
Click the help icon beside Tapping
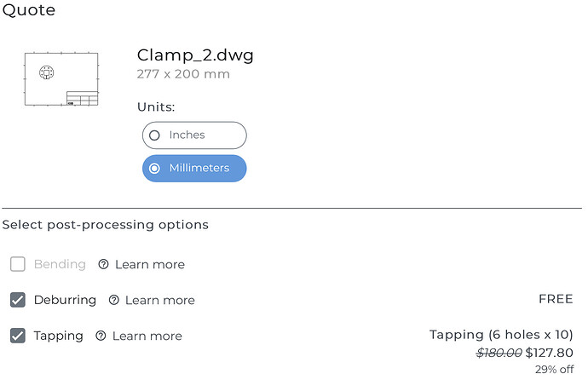(101, 336)
